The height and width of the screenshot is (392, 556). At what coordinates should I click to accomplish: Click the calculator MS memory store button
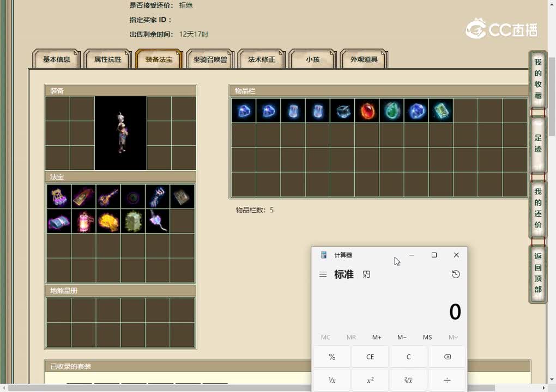(427, 338)
